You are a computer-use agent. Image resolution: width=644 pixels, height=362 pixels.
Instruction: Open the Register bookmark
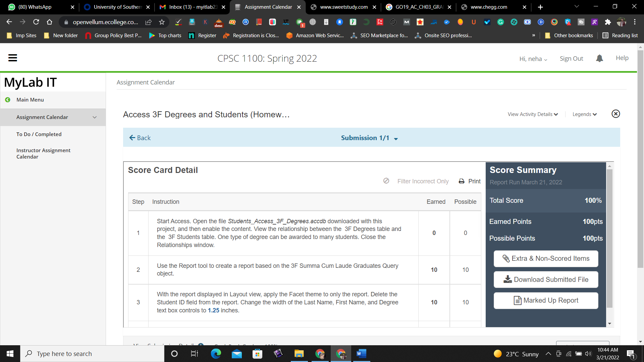203,36
